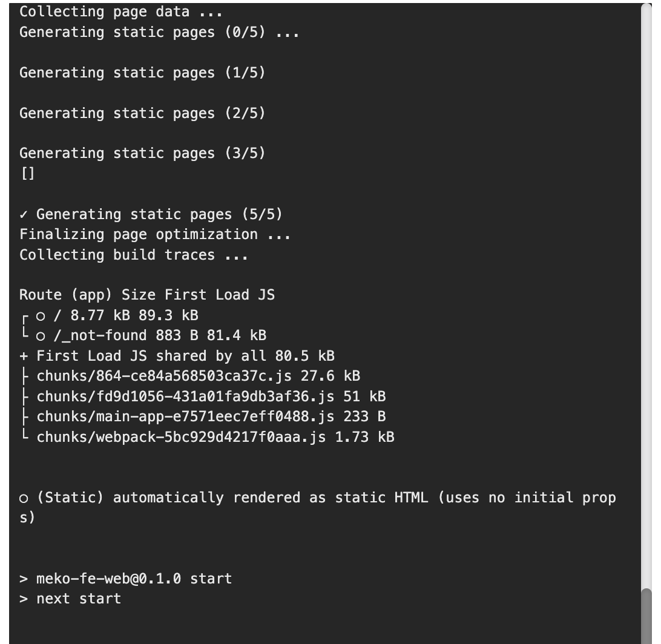The width and height of the screenshot is (661, 644).
Task: Click the checkmark before Generating static pages (5/5)
Action: click(x=24, y=214)
